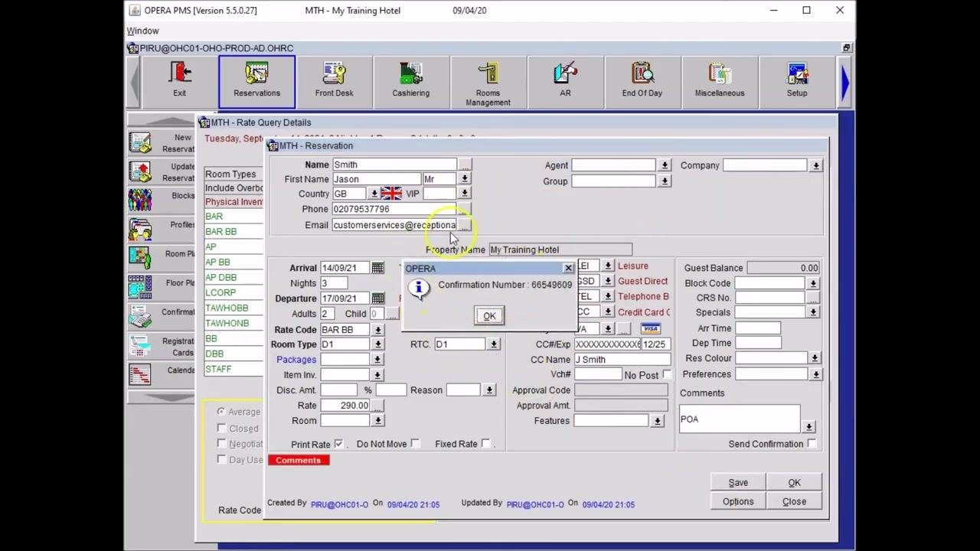Open the Registration Cards sidebar icon
980x551 pixels.
[x=140, y=346]
